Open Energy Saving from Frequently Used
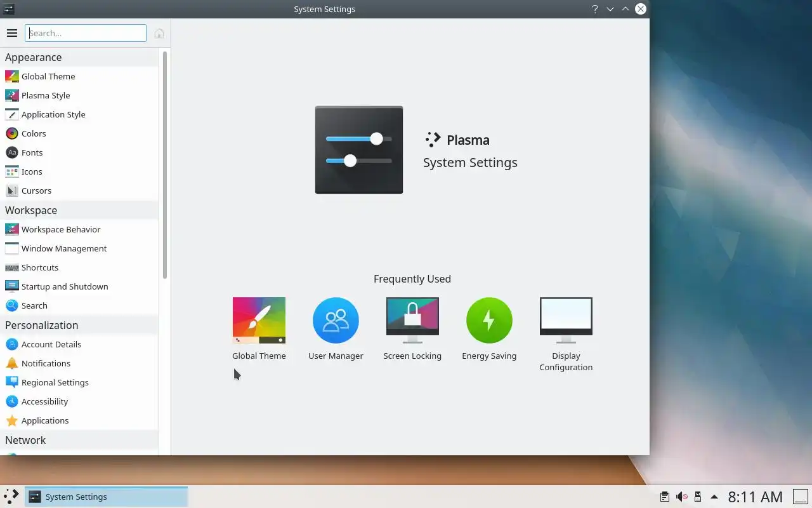 [x=489, y=329]
